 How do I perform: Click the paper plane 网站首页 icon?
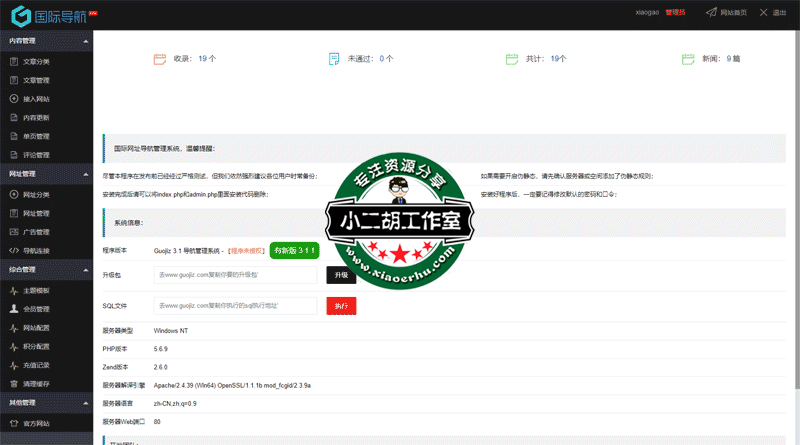(x=711, y=13)
